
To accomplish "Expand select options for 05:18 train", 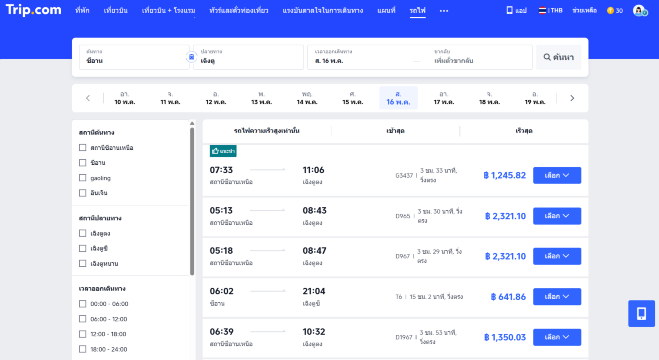I will [x=557, y=256].
